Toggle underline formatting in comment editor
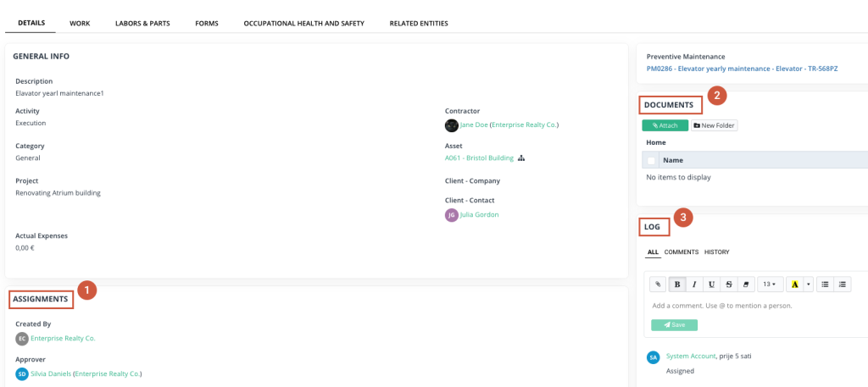Viewport: 868px width, 387px height. point(711,285)
